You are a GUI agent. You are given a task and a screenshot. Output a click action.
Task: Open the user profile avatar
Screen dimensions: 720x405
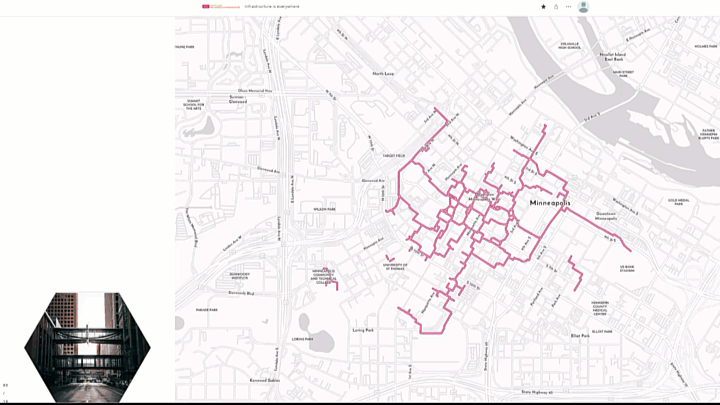click(x=583, y=7)
